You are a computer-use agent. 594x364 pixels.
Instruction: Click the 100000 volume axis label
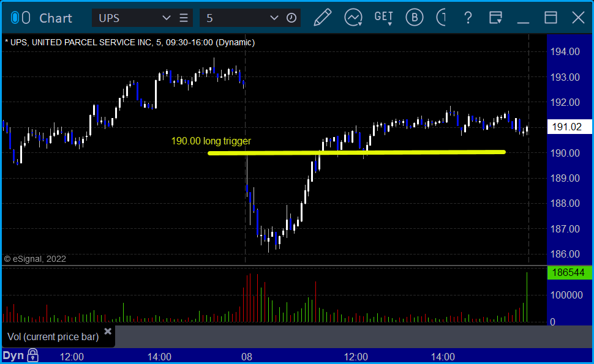(566, 295)
